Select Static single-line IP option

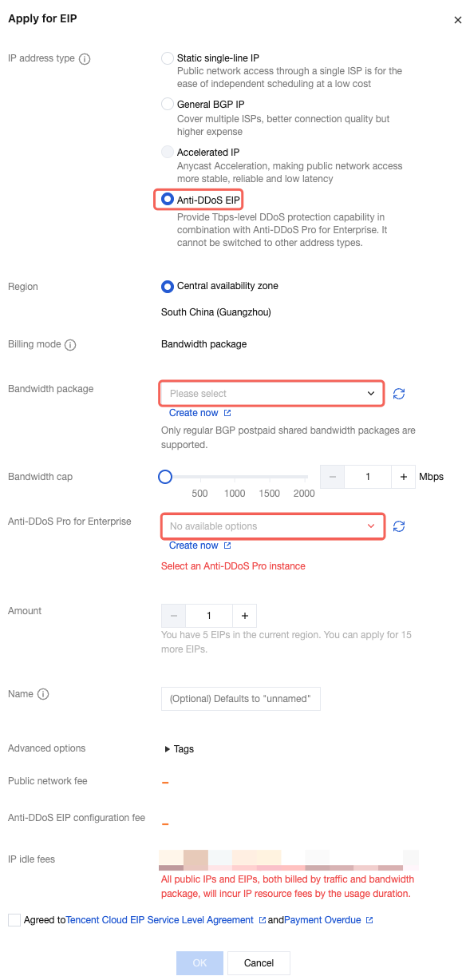[167, 58]
